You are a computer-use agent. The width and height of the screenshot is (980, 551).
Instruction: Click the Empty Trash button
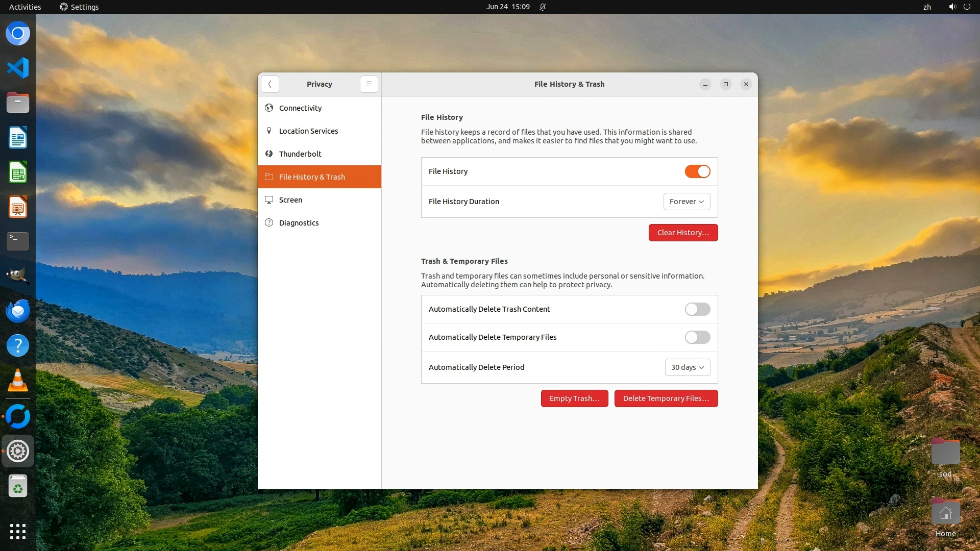[574, 398]
